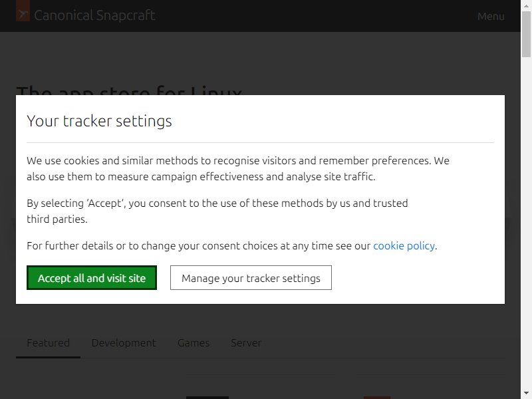Click the scrollbar track below the thumb
This screenshot has width=532, height=399.
click(x=526, y=221)
